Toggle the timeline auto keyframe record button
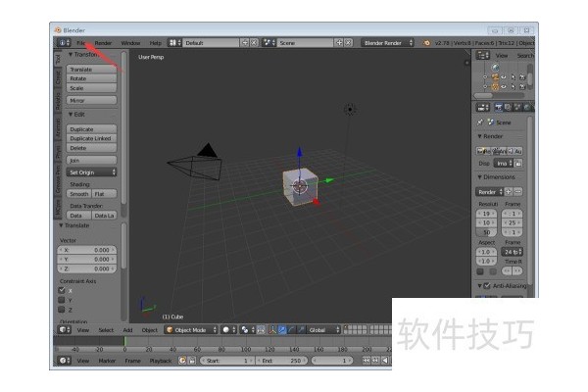The height and width of the screenshot is (392, 588). [x=182, y=361]
